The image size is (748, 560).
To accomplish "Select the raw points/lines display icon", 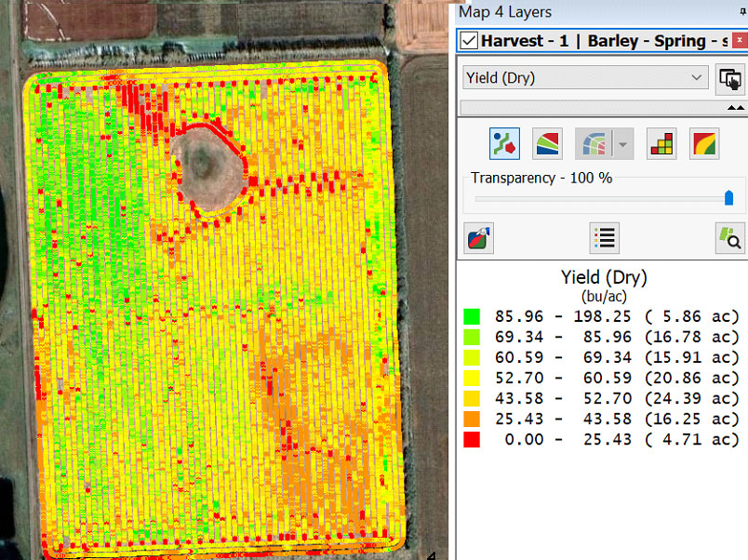I will [505, 144].
